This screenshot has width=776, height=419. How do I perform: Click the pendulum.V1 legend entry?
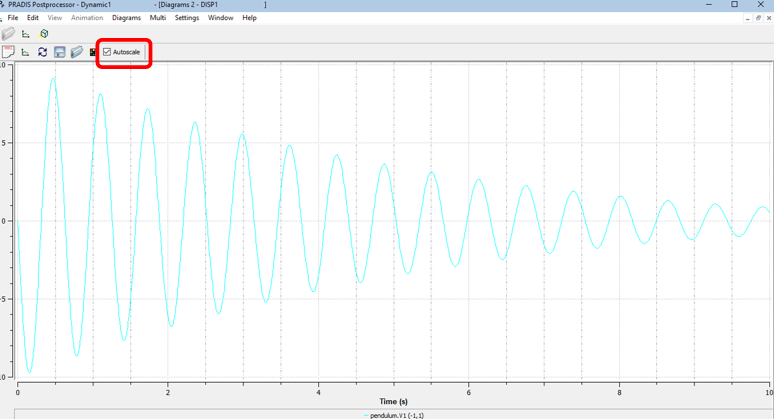[395, 415]
